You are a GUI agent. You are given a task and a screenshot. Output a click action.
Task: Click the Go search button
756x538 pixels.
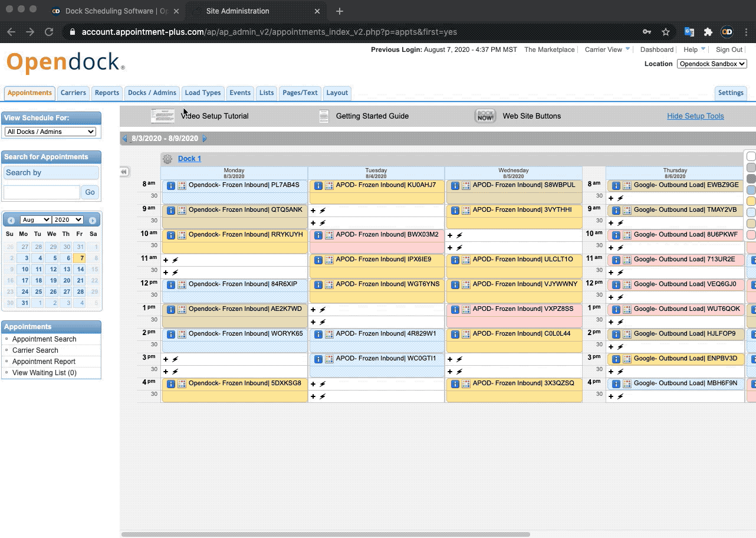pyautogui.click(x=90, y=192)
